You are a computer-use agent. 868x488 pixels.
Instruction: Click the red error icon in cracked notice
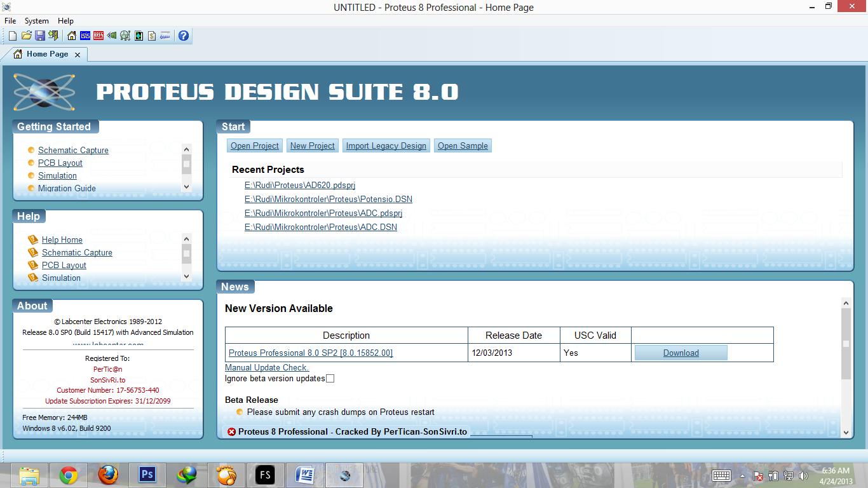[232, 431]
